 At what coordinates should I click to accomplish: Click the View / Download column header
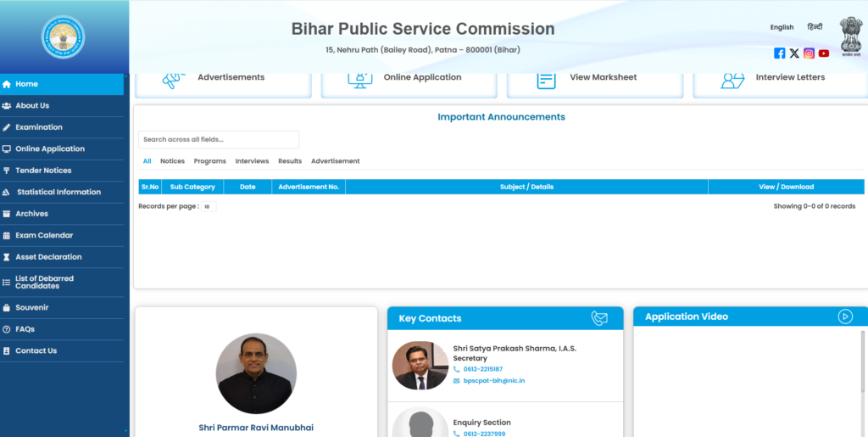point(786,188)
